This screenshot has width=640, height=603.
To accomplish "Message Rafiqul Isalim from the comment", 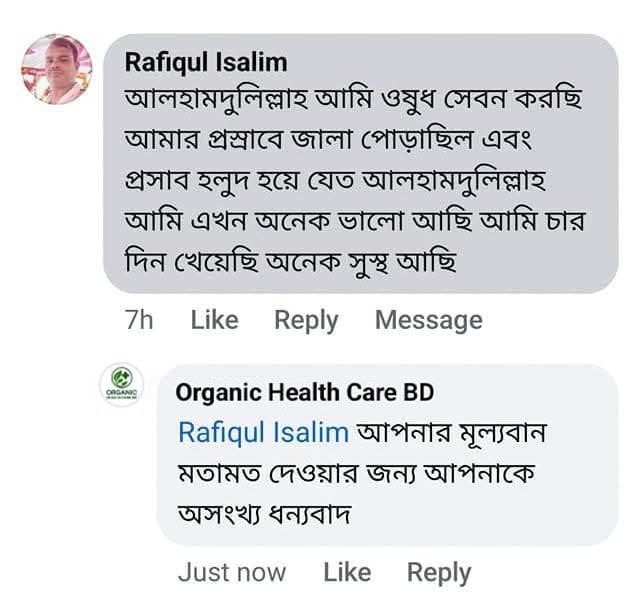I will coord(428,320).
